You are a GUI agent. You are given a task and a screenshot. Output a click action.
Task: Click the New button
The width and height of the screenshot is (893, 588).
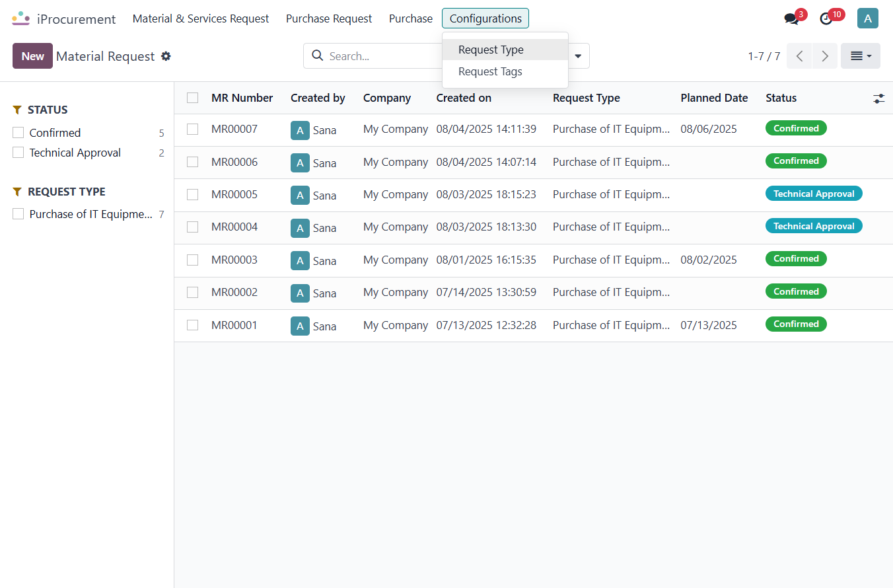[32, 56]
